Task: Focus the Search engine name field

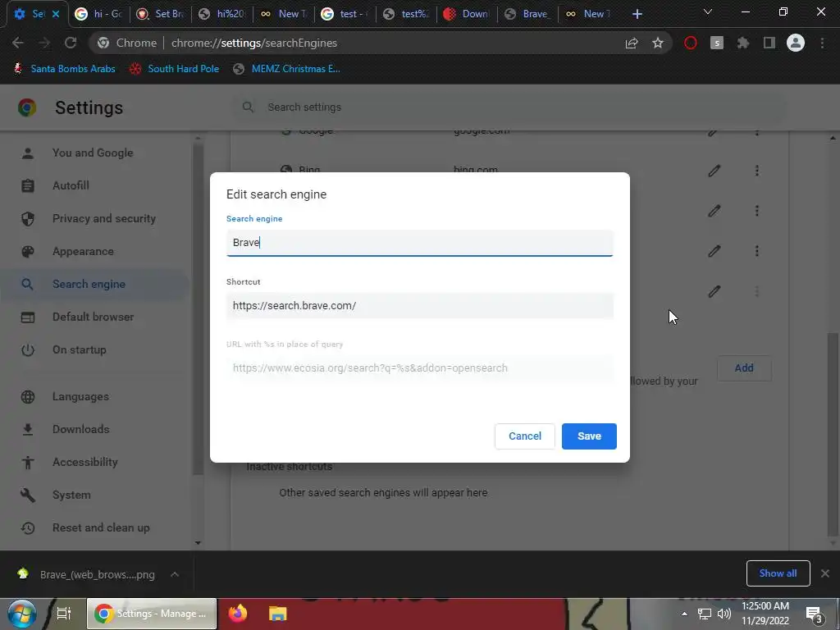Action: coord(419,243)
